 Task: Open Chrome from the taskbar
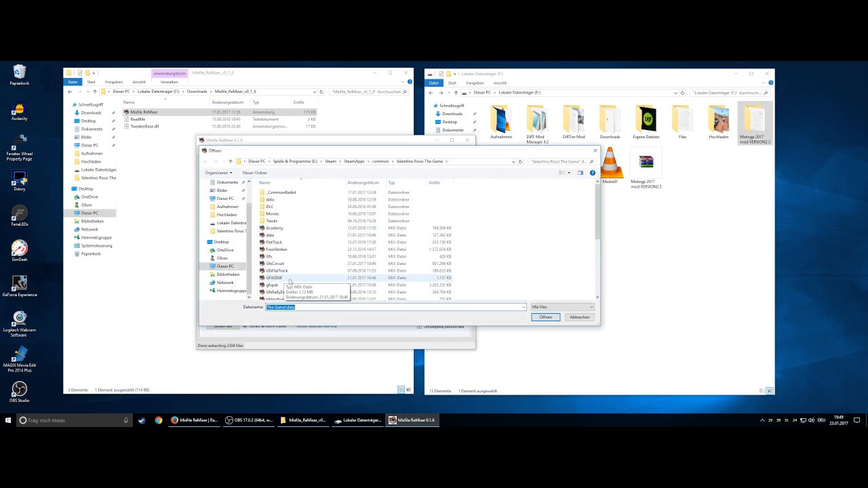[158, 420]
